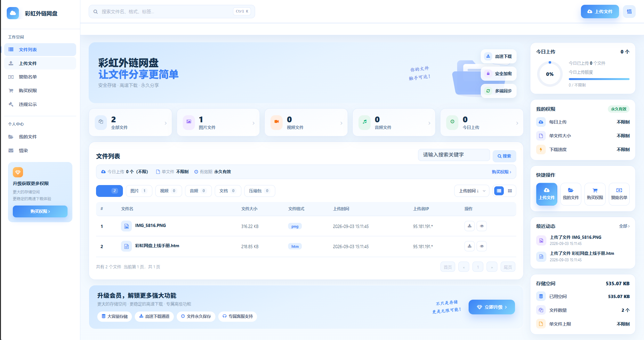Open the 上传时间 sort dropdown

472,191
